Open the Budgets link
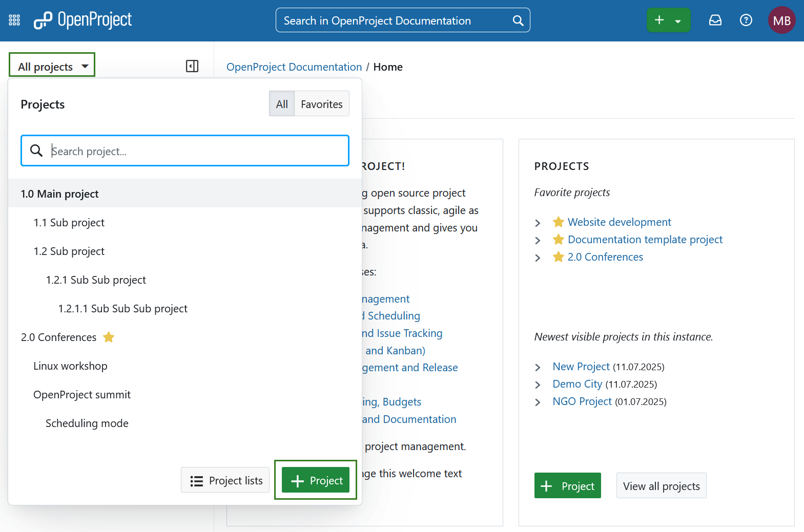The image size is (804, 532). [x=392, y=401]
